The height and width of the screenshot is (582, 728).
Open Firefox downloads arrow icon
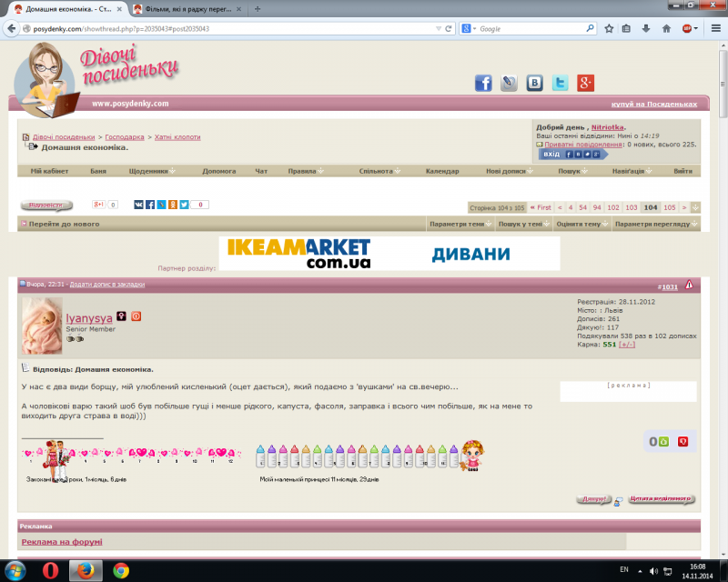pyautogui.click(x=646, y=29)
